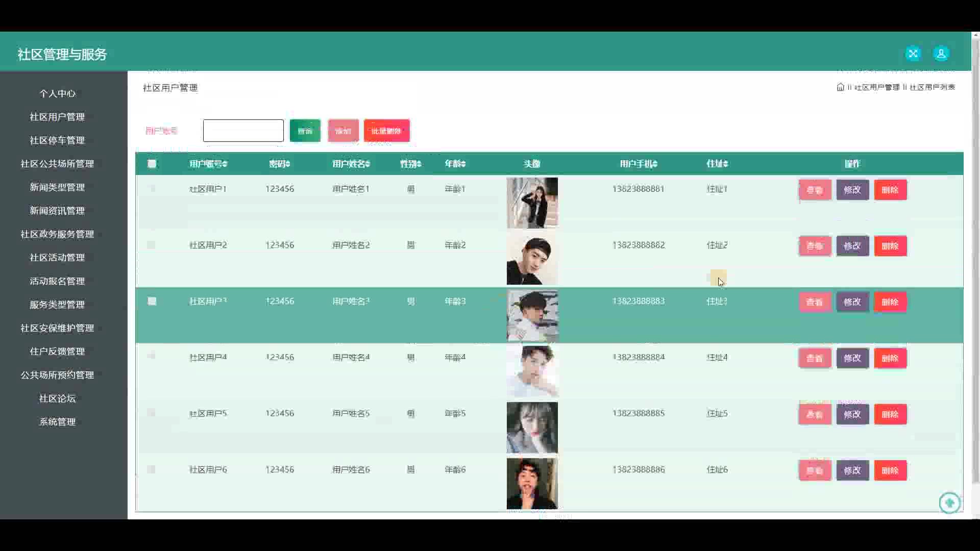
Task: Check the checkbox for 社区用户3 row
Action: [152, 301]
